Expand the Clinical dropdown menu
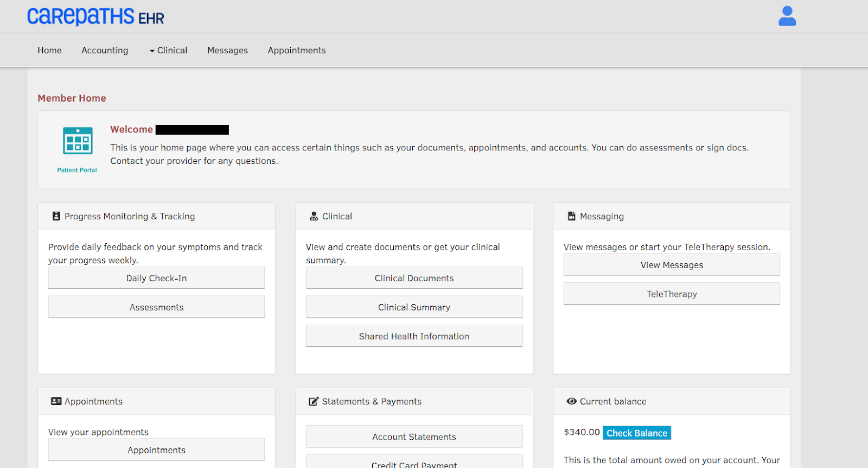Screen dimensions: 868x468 [168, 50]
